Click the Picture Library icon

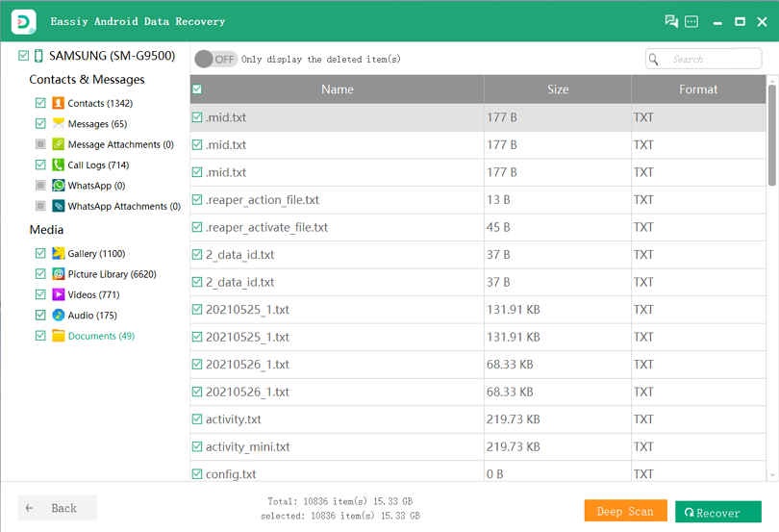point(58,274)
